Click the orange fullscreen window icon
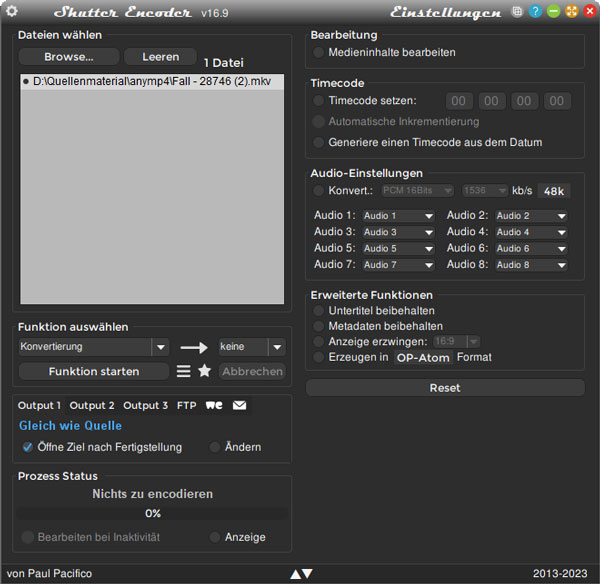 [x=572, y=11]
